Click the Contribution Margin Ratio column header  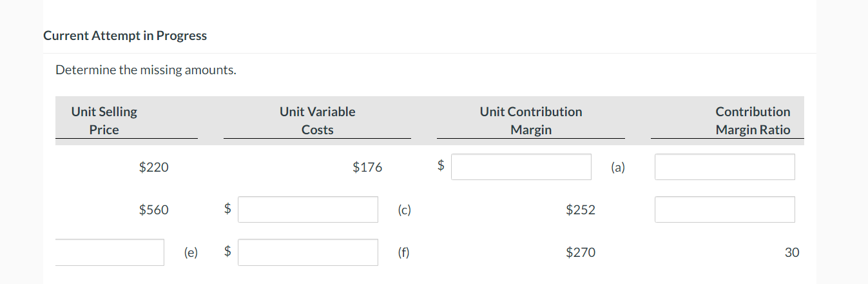click(x=752, y=121)
